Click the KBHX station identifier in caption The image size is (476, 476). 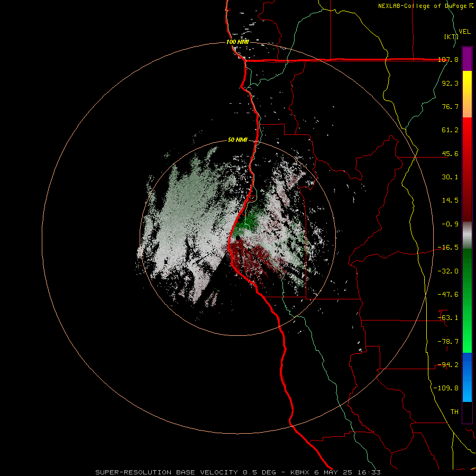click(301, 472)
